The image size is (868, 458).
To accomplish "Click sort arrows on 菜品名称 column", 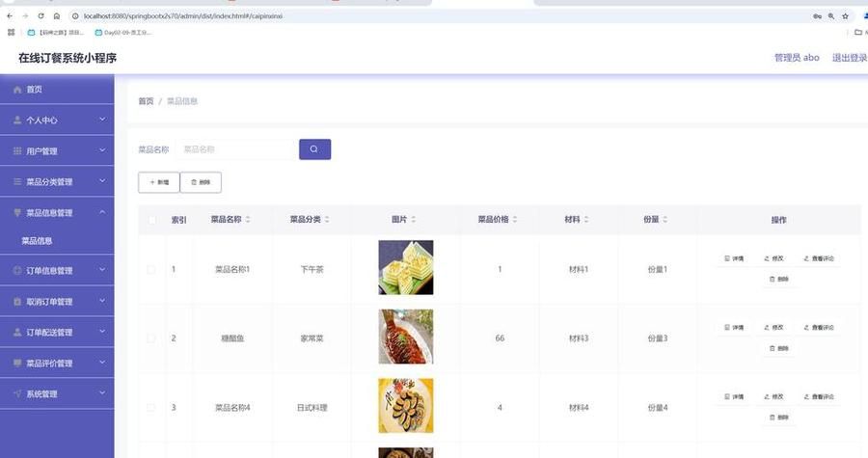I will [248, 220].
